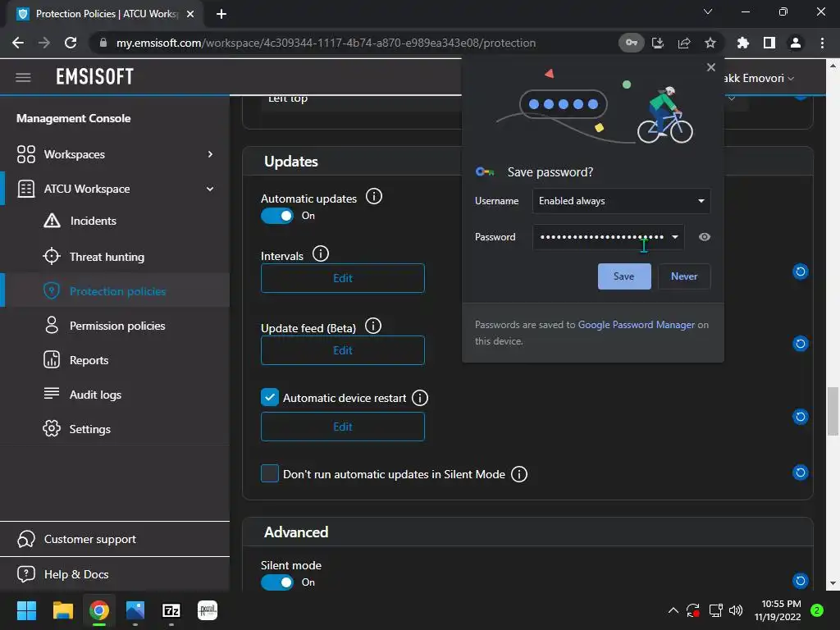Open the Password dropdown arrow
The width and height of the screenshot is (840, 630).
(x=675, y=237)
